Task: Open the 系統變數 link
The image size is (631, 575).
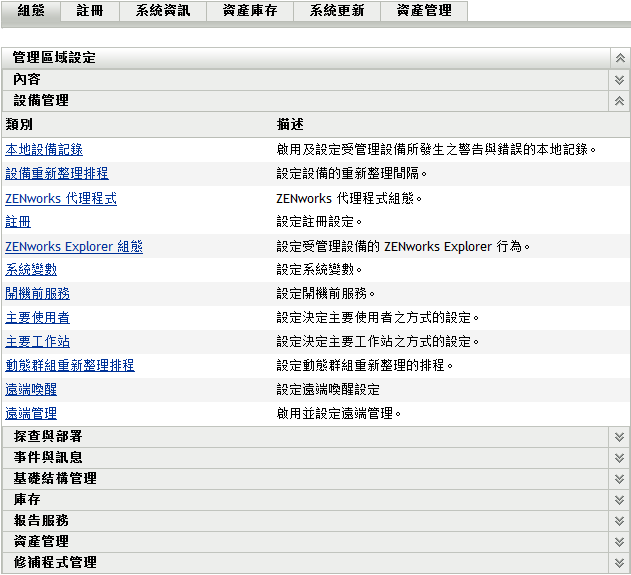Action: (x=31, y=269)
